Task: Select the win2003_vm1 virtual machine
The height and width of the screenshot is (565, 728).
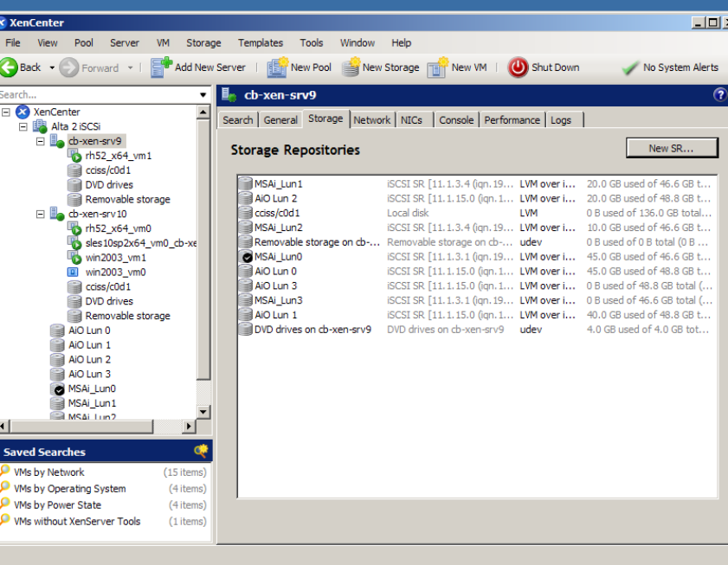Action: [x=115, y=258]
